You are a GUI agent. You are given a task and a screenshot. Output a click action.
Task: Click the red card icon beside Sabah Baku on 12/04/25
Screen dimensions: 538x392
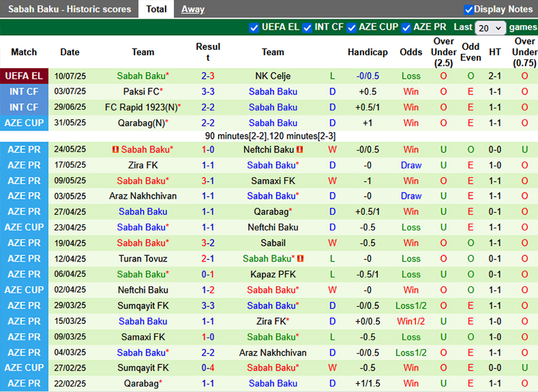point(301,259)
